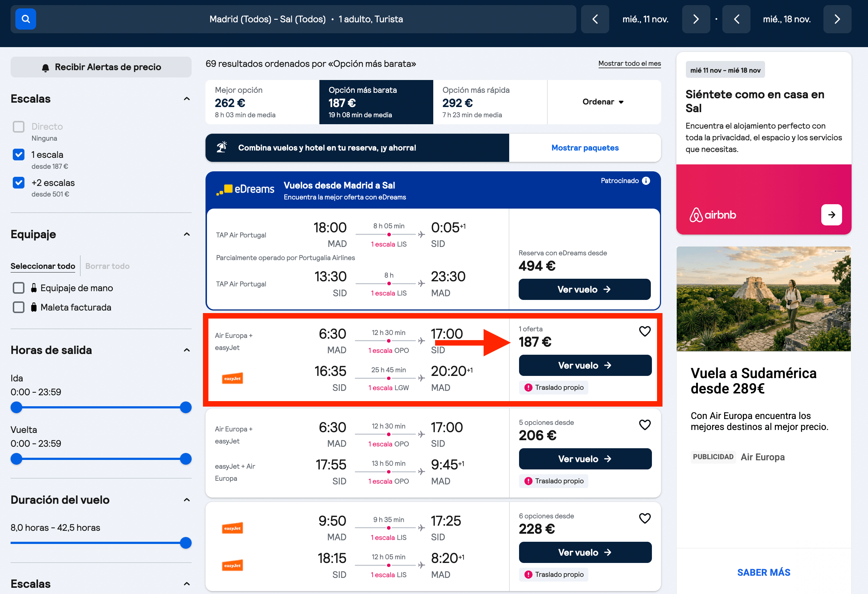This screenshot has height=594, width=868.
Task: Click the 5 opciones desde text
Action: pos(546,422)
